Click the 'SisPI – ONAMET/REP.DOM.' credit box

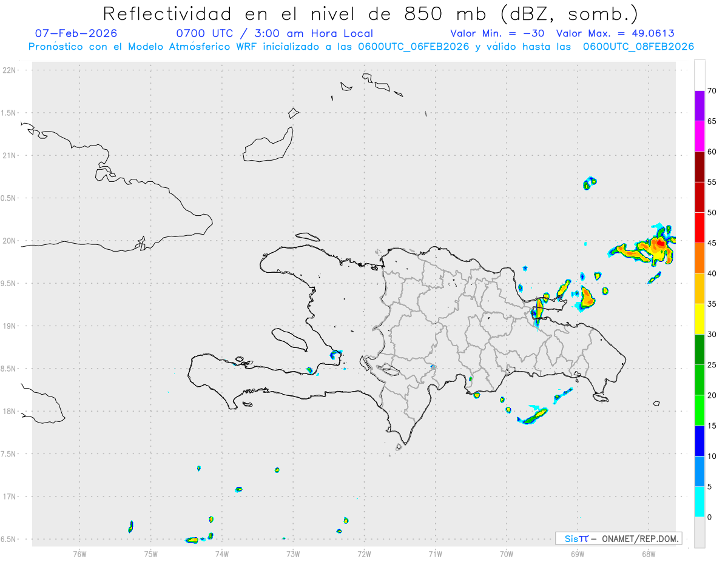coord(618,538)
